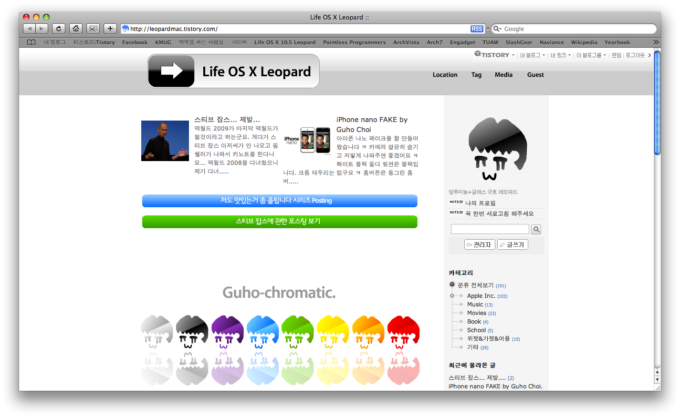Open the Location page in site navigation
This screenshot has height=417, width=680.
pos(445,75)
